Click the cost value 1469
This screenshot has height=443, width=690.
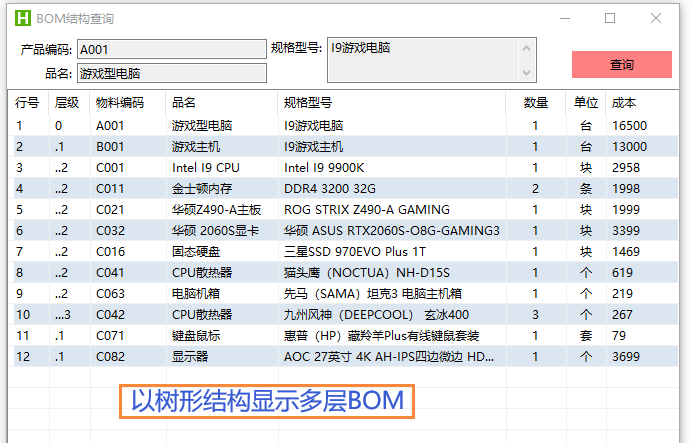coord(626,252)
